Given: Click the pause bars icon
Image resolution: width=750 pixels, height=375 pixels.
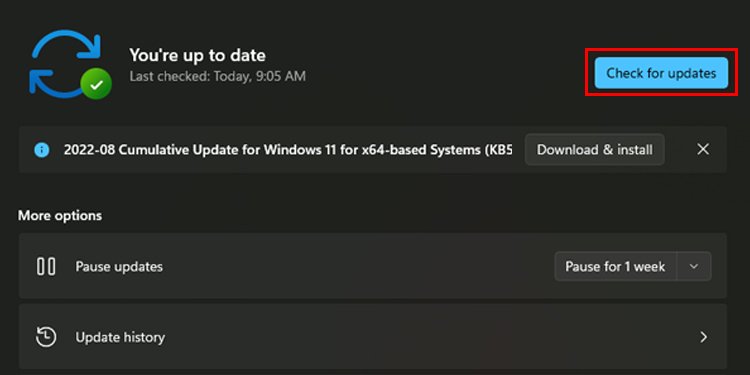Looking at the screenshot, I should click(x=46, y=266).
